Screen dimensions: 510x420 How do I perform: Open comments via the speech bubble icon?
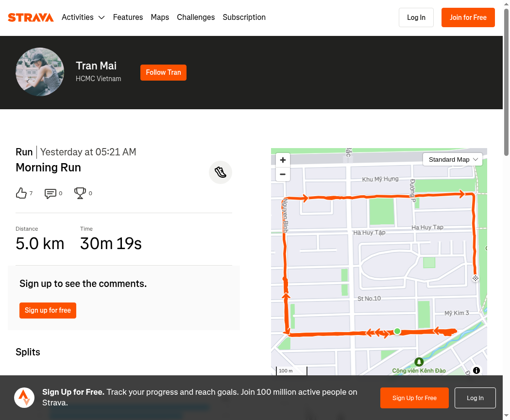[51, 193]
